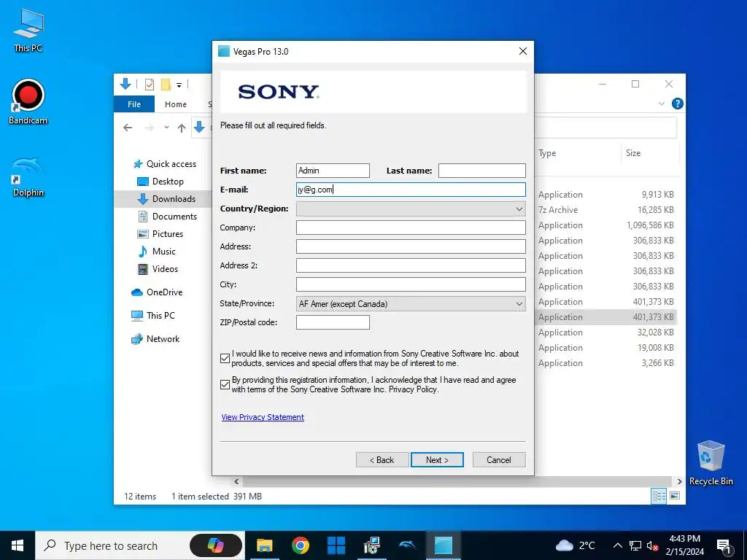Image resolution: width=747 pixels, height=560 pixels.
Task: Open Dolphin desktop shortcut
Action: [x=28, y=176]
